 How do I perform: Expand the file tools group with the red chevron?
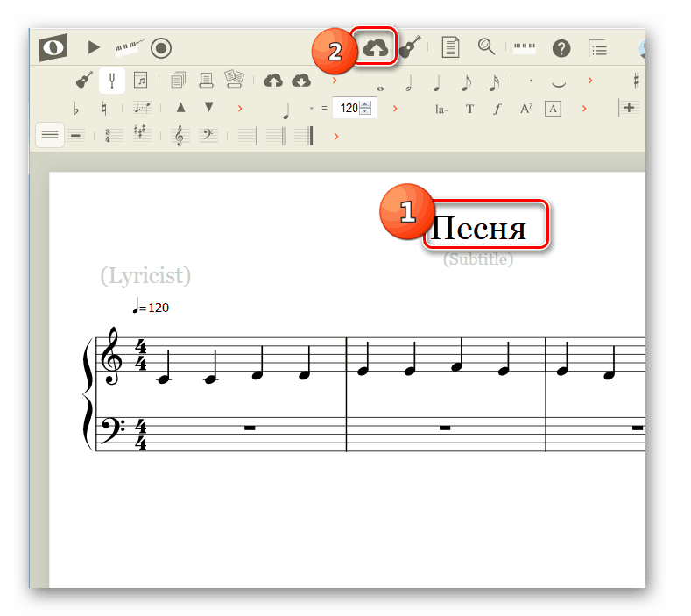coord(335,81)
